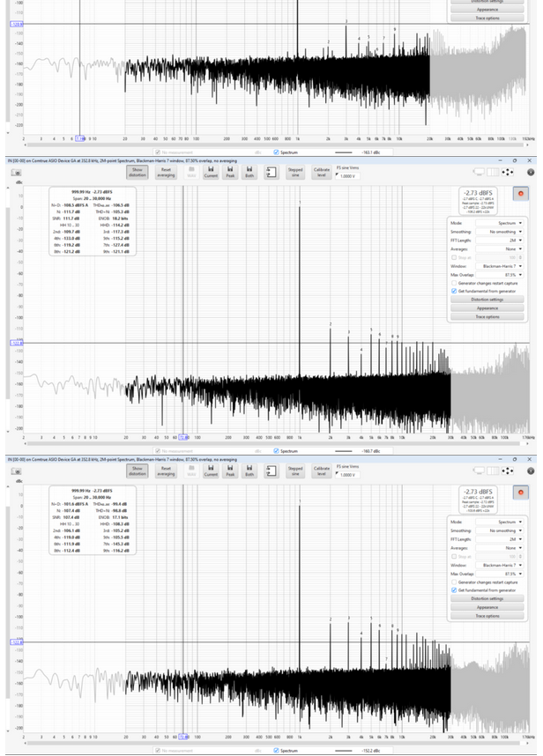Image resolution: width=543 pixels, height=756 pixels.
Task: Click the monitor icon in bottom RTA window
Action: pos(479,471)
